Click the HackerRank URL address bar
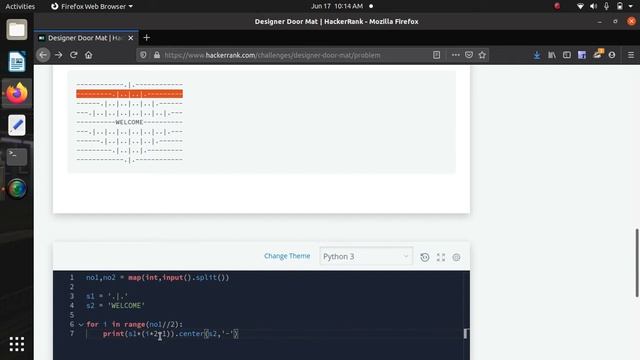Viewport: 640px width, 360px height. point(272,55)
